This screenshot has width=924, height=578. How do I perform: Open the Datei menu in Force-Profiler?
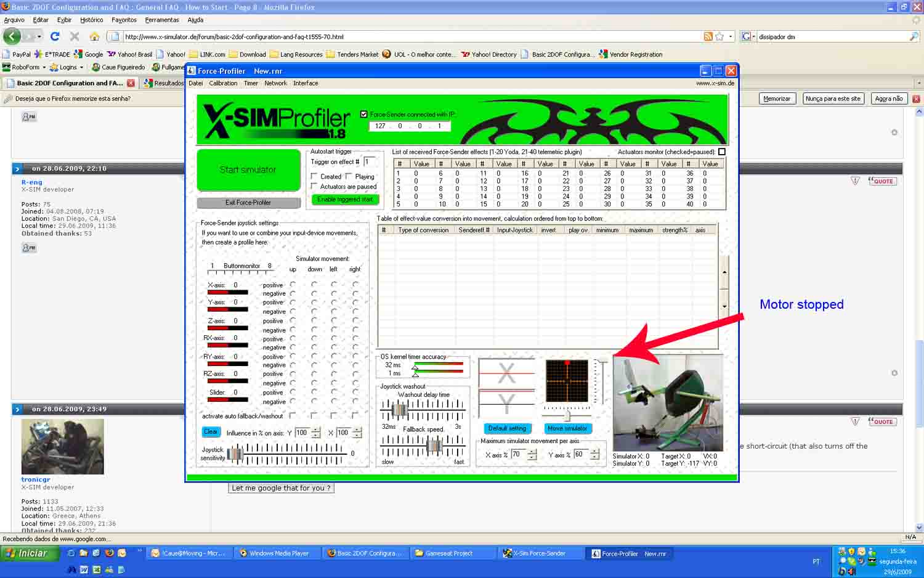(x=196, y=83)
